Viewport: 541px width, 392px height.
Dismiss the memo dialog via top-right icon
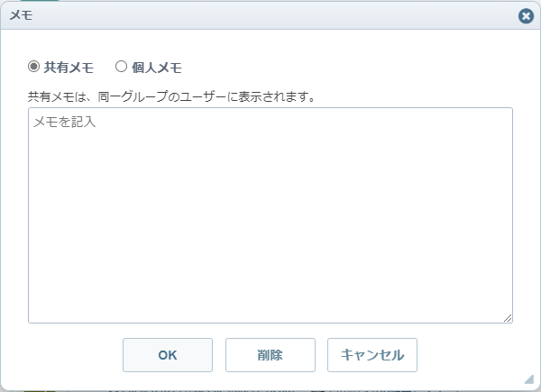click(x=526, y=16)
